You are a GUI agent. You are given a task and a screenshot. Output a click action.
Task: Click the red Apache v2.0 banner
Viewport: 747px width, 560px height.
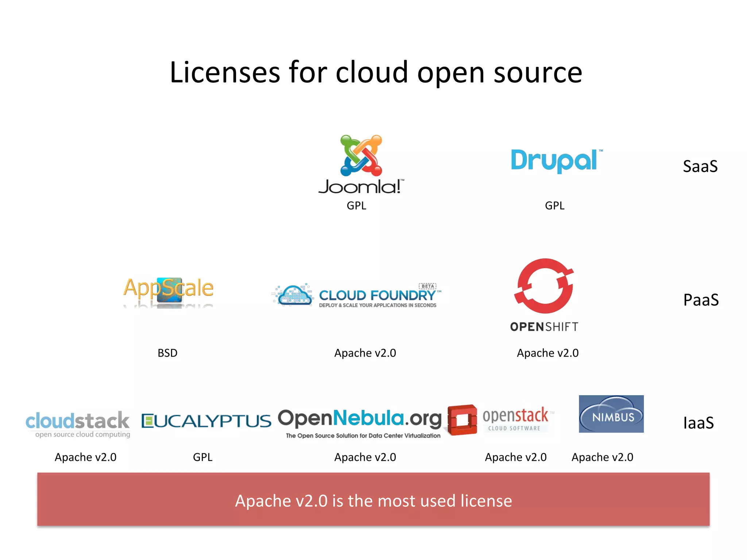373,499
